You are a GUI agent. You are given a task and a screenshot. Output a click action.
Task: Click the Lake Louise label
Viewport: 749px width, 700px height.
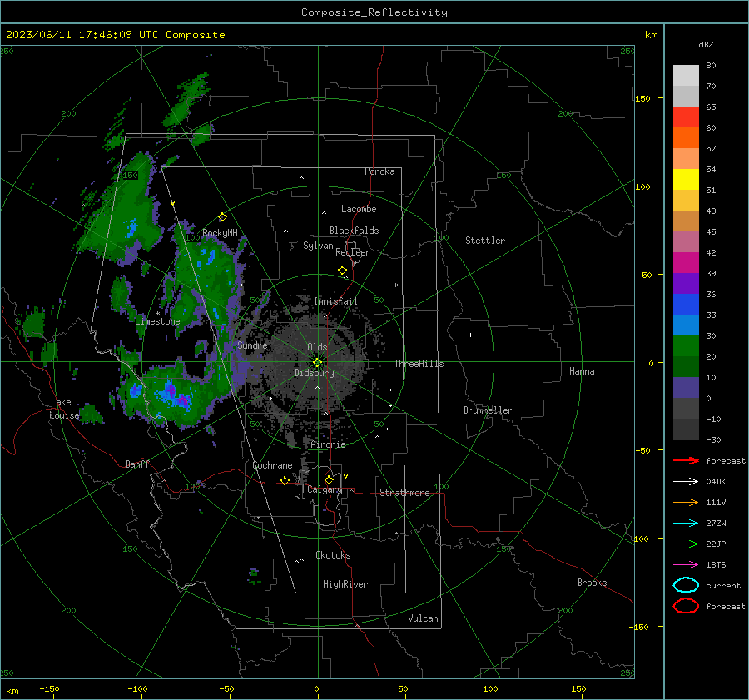[64, 409]
